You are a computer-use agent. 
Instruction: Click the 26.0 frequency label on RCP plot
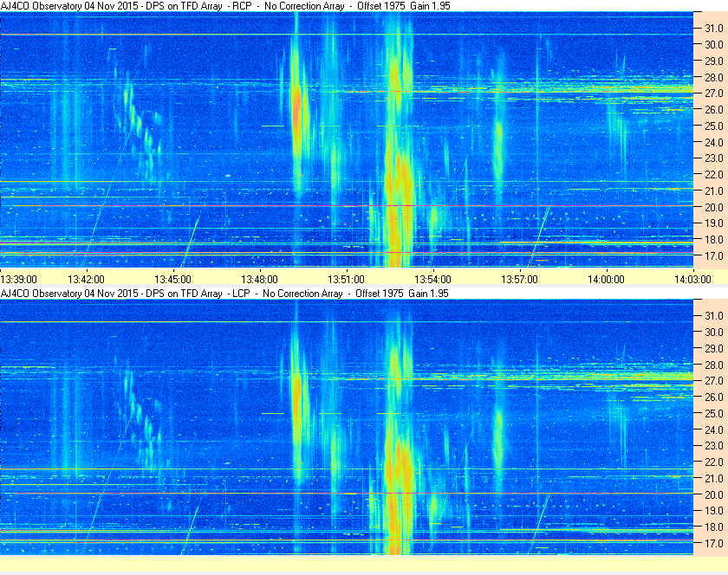[714, 109]
